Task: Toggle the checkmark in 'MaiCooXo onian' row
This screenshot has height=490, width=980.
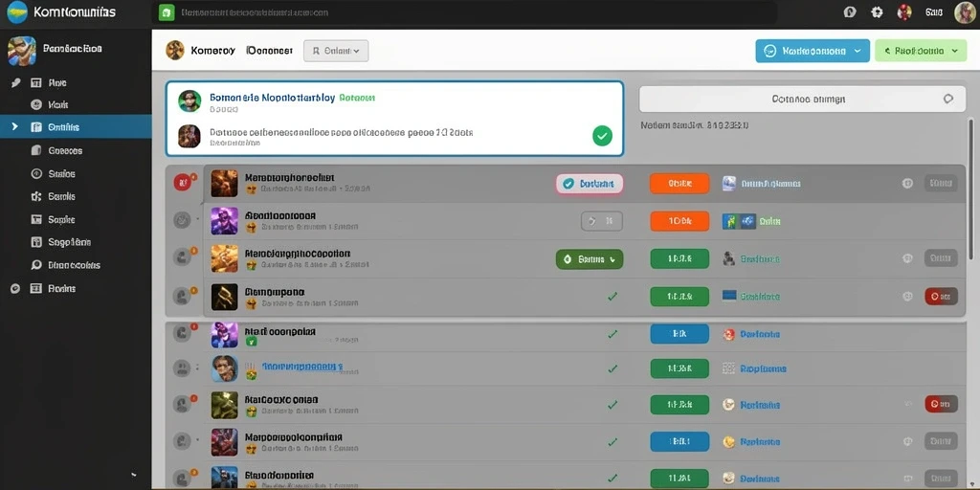Action: (x=612, y=405)
